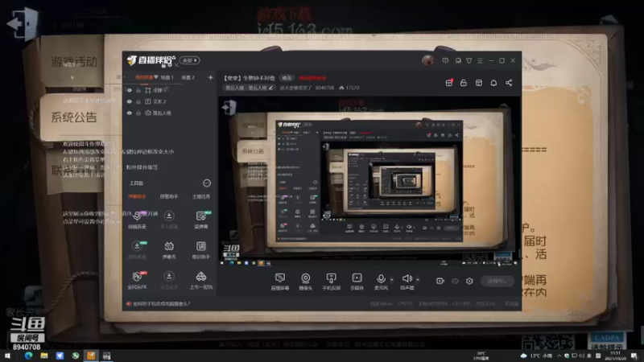Hide the first source layer via eye icon

130,90
